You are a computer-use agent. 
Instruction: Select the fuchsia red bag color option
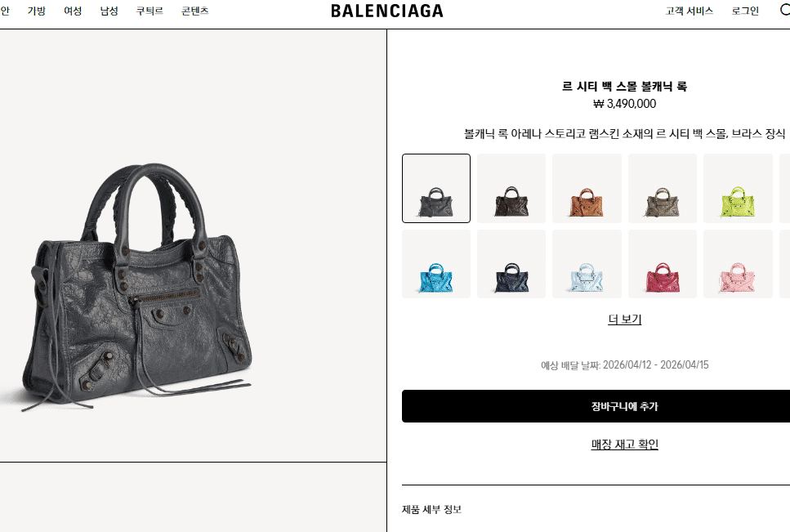tap(663, 264)
